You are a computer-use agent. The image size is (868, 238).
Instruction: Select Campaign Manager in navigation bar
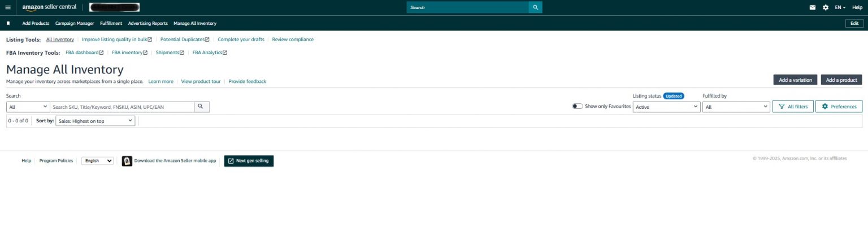(x=75, y=23)
